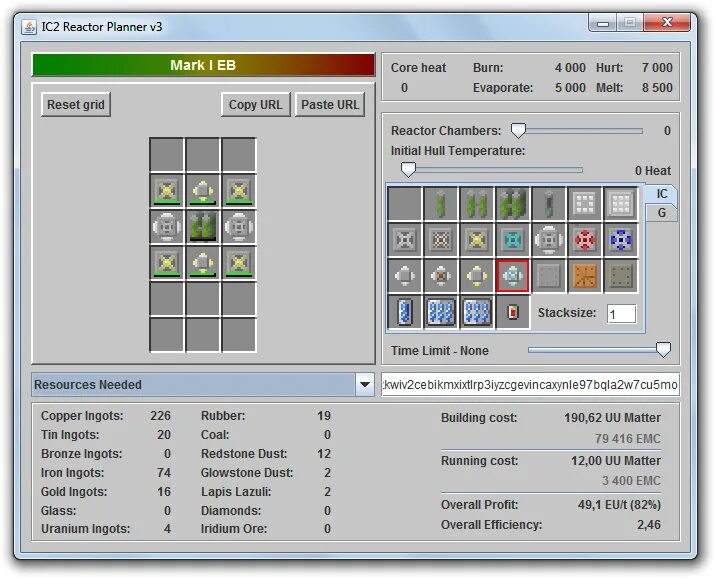Click the grid's right component heat vent
This screenshot has width=716, height=579.
point(239,226)
